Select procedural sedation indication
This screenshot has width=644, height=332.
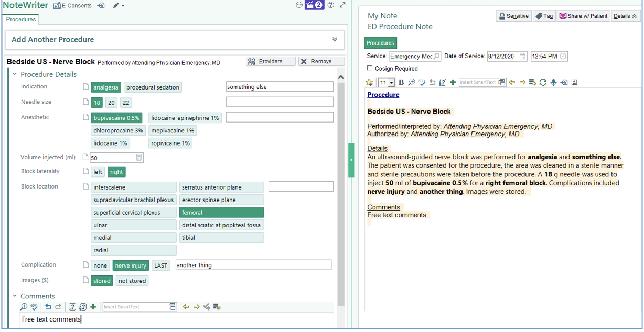(x=153, y=87)
